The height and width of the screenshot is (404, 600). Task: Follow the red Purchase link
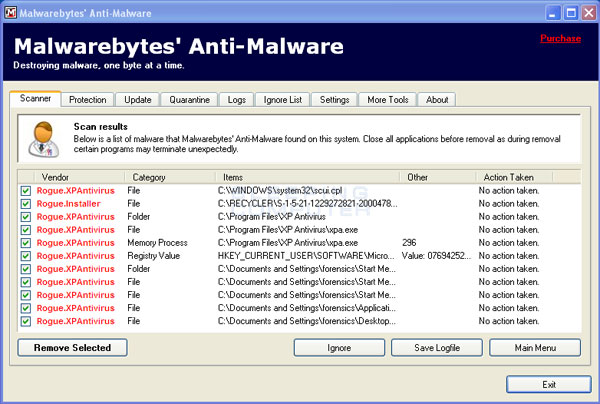561,38
